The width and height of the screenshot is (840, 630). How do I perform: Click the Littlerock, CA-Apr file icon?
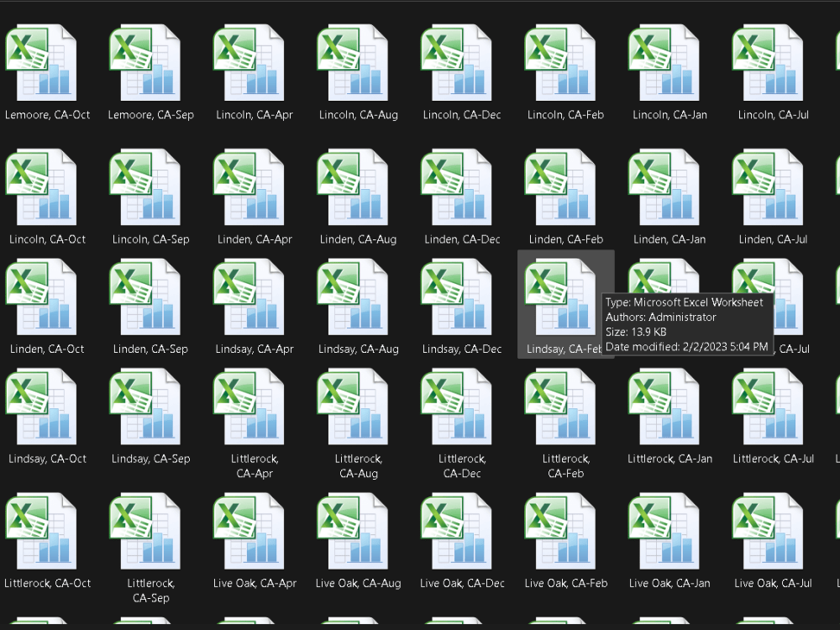click(x=249, y=407)
